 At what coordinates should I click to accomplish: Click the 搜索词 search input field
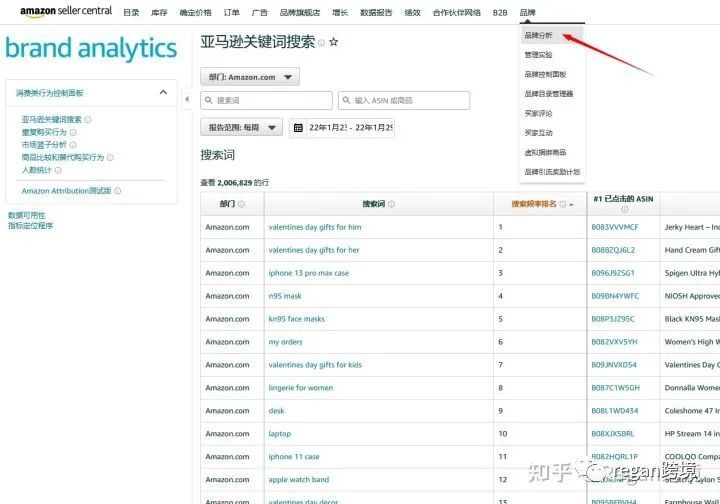click(266, 100)
